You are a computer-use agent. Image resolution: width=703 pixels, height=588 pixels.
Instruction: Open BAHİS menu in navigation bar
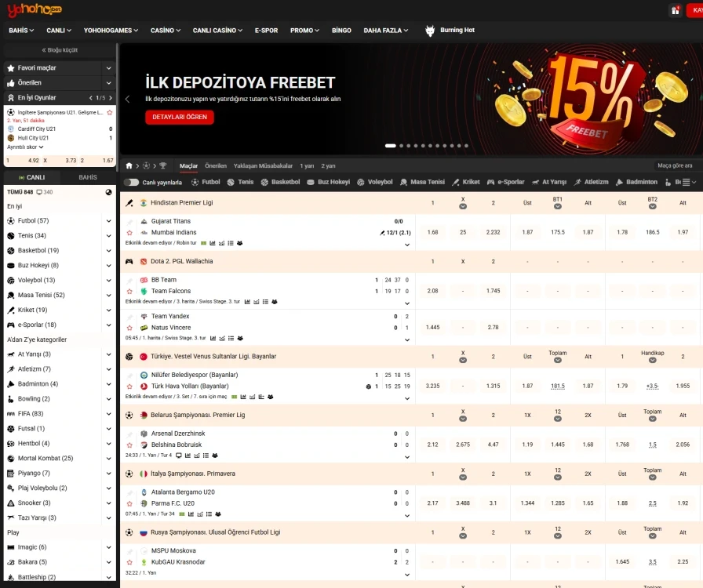click(21, 31)
